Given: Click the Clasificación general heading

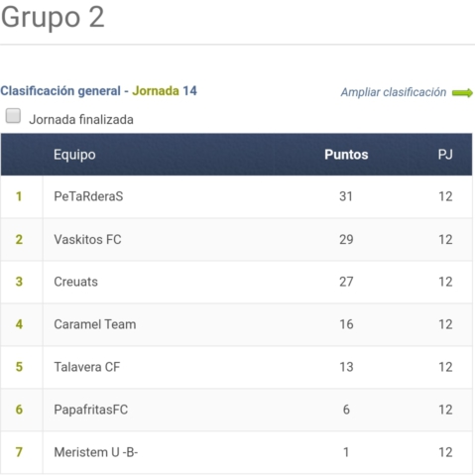Looking at the screenshot, I should coord(60,91).
